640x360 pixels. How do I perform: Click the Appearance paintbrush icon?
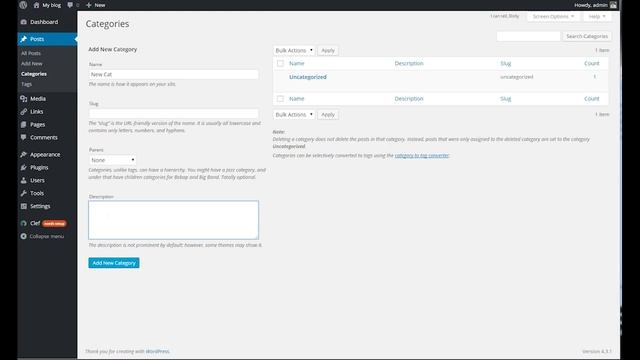24,155
